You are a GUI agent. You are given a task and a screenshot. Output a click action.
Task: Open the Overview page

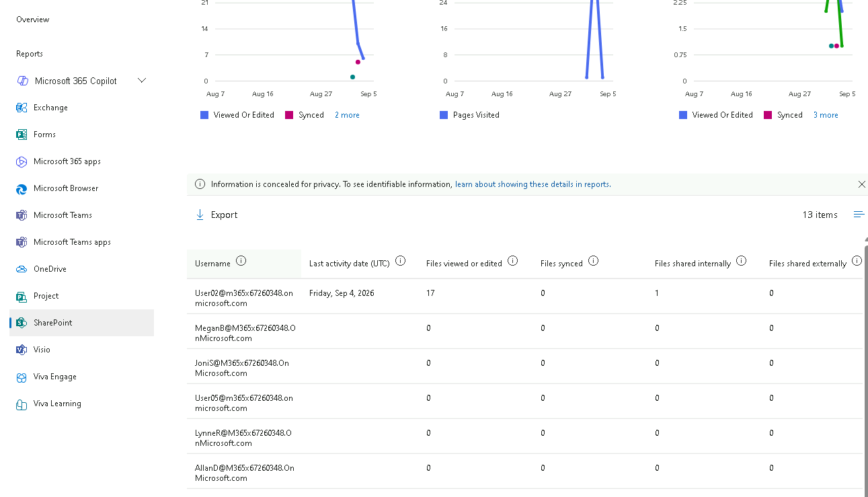pos(33,20)
